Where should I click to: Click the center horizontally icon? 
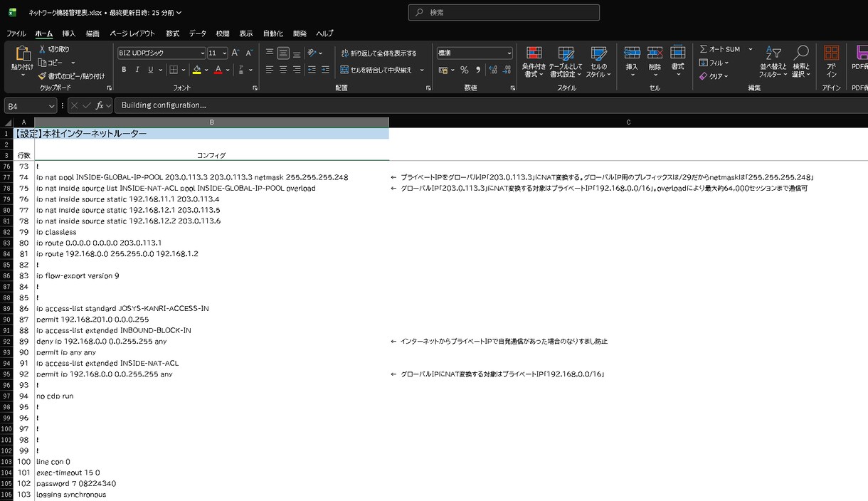click(283, 70)
